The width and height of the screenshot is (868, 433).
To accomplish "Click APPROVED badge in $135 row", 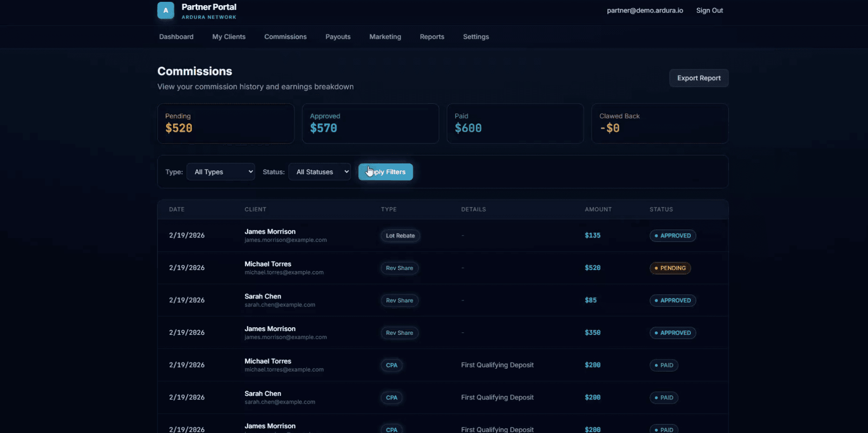I will click(x=673, y=236).
